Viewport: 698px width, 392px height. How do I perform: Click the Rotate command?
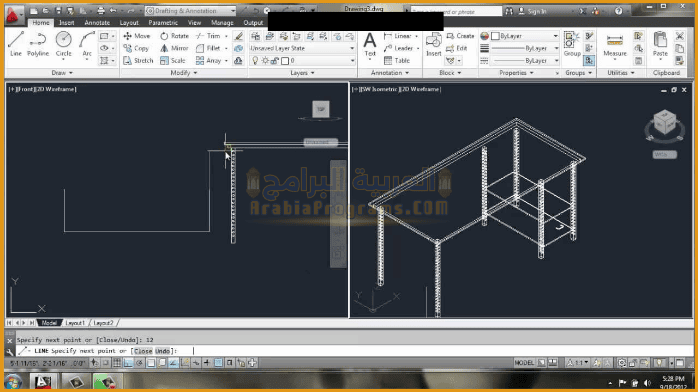click(x=174, y=36)
